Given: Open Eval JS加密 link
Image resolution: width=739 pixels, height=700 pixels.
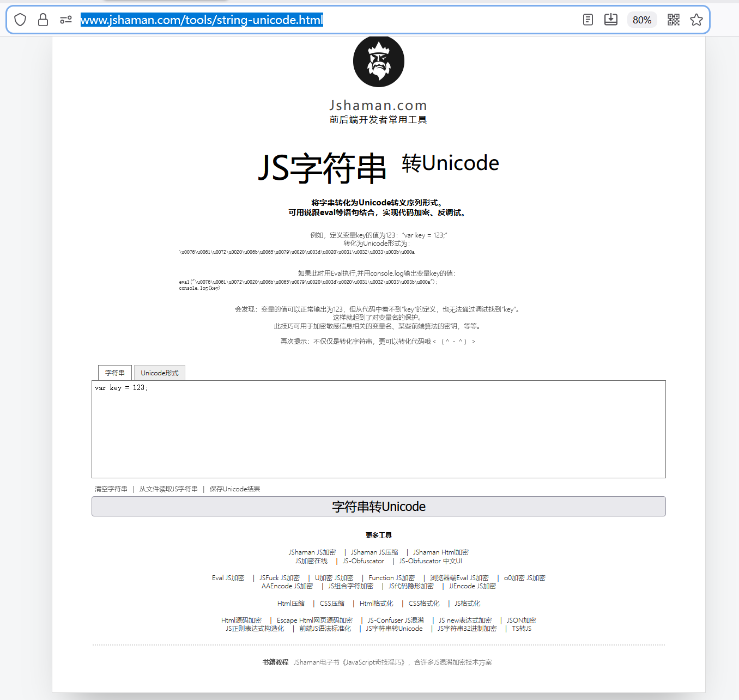Looking at the screenshot, I should 228,578.
